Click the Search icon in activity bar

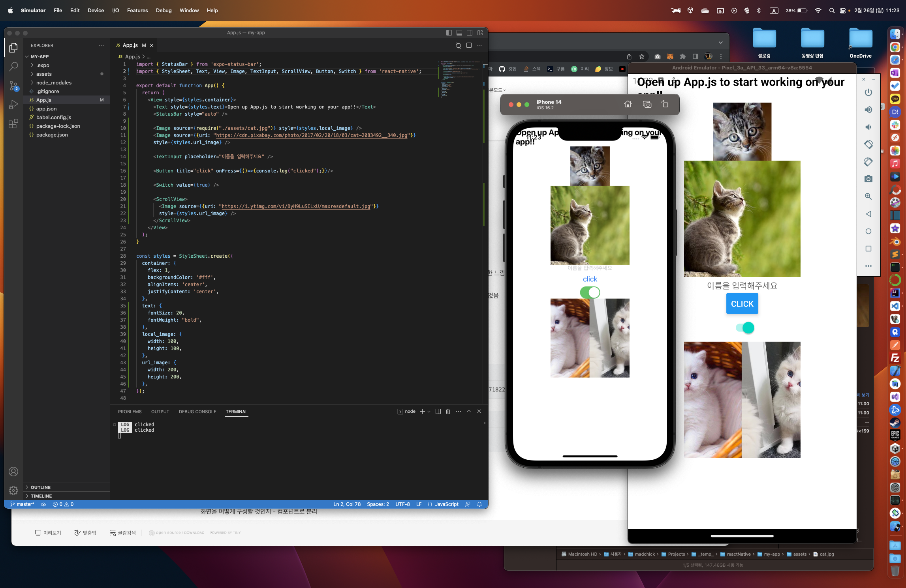(13, 66)
